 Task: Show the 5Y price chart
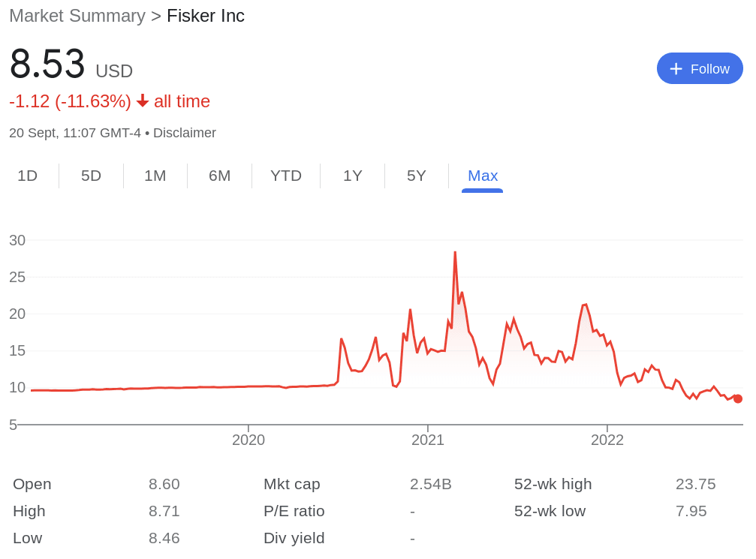coord(417,176)
